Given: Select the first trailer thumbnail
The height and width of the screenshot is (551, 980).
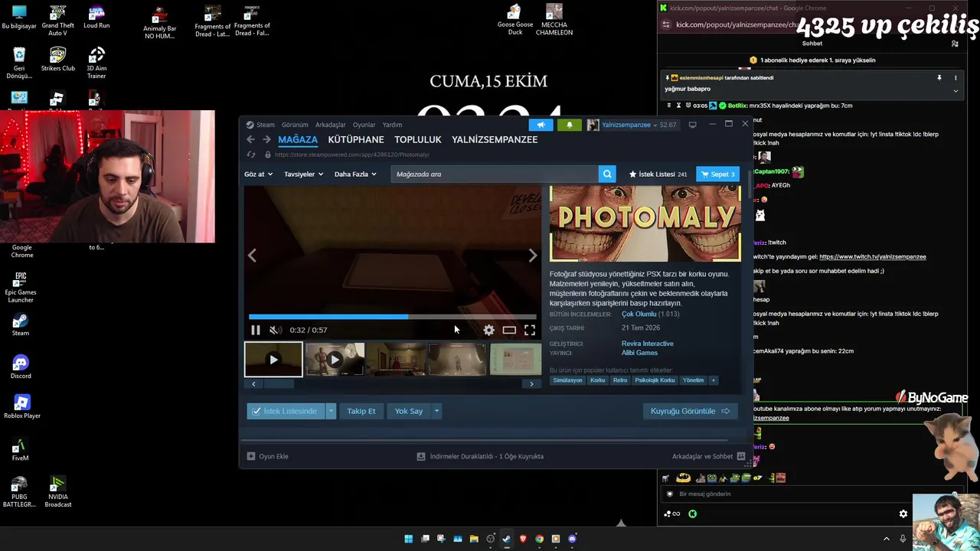Looking at the screenshot, I should pyautogui.click(x=273, y=360).
